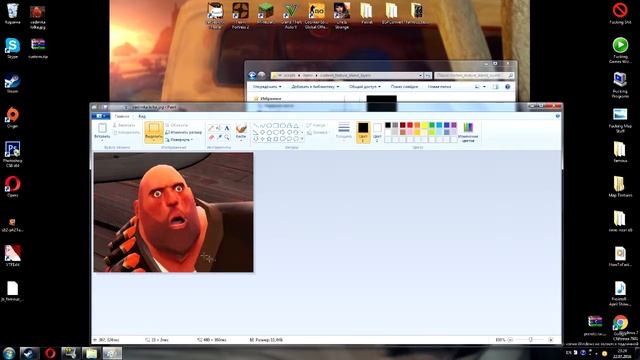Open the line Size (Толщина) dropdown
The image size is (640, 360).
[x=344, y=132]
